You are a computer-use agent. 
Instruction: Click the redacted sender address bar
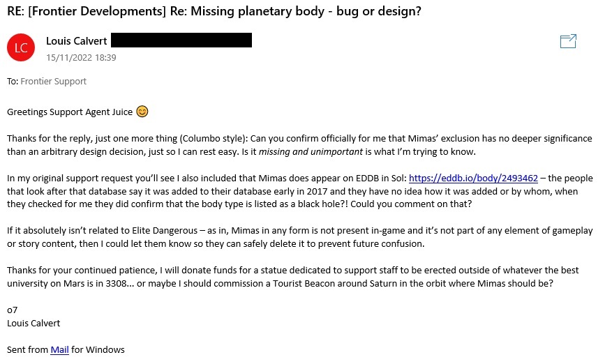(x=181, y=40)
